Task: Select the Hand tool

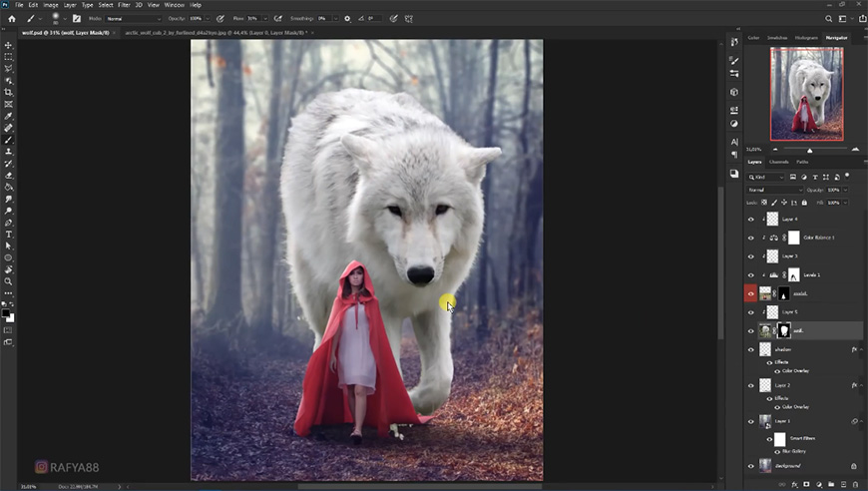Action: point(8,269)
